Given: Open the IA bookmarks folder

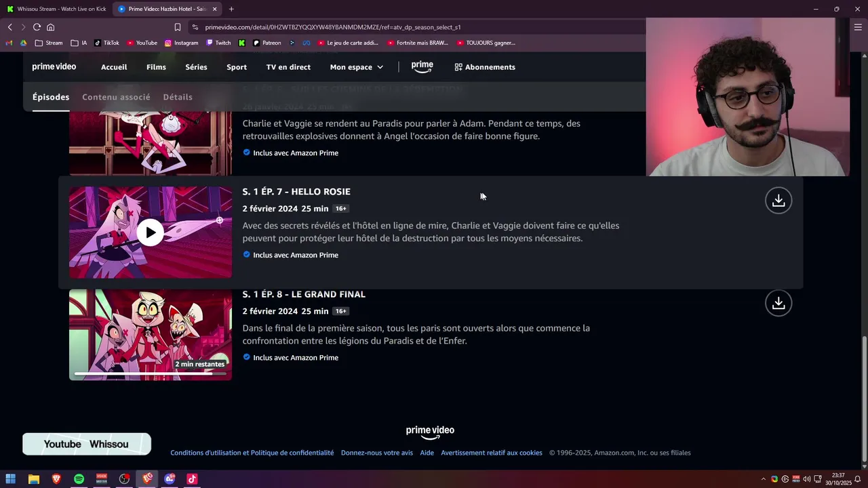Looking at the screenshot, I should click(79, 43).
